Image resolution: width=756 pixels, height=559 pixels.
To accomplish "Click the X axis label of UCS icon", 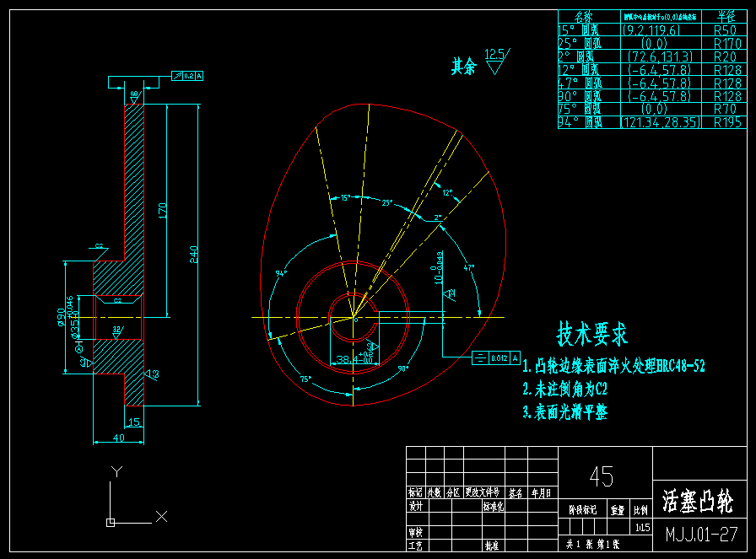I will (x=161, y=517).
